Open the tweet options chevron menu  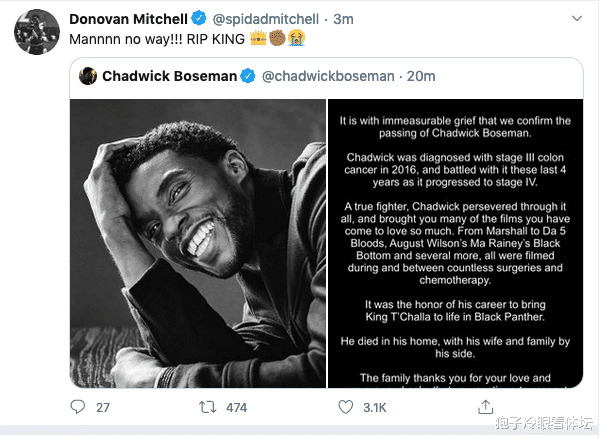pos(574,19)
